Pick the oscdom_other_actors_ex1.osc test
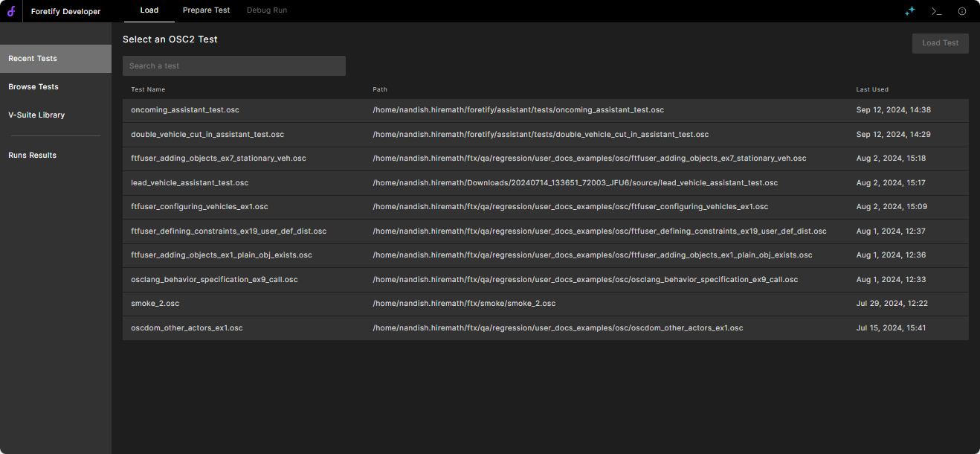The height and width of the screenshot is (454, 980). 187,328
